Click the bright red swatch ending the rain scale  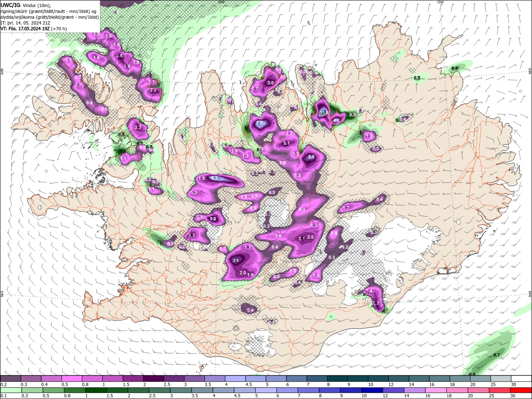(x=522, y=390)
